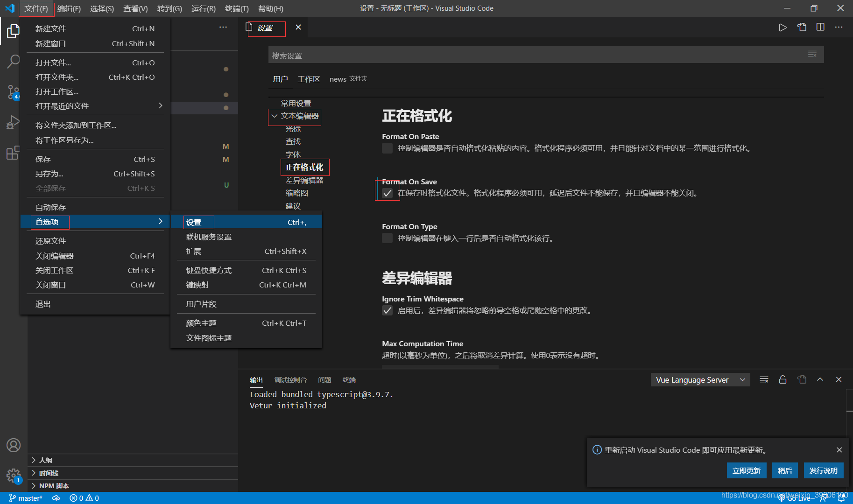Open 帮助(H) menu

(271, 9)
